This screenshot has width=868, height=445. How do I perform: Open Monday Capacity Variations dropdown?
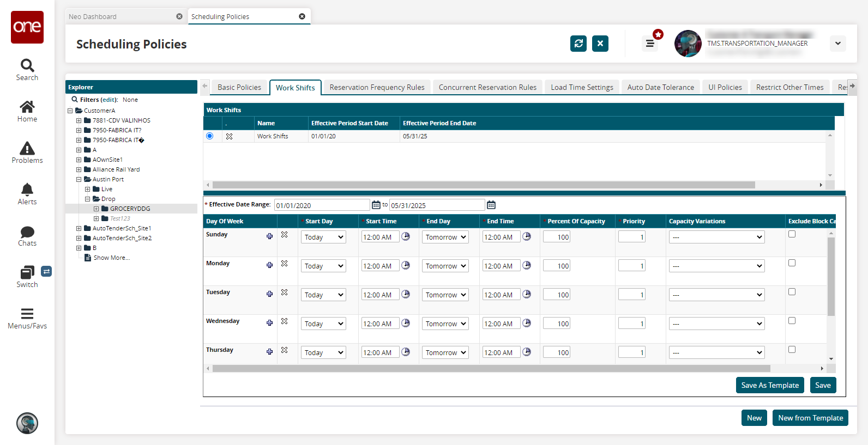(716, 266)
